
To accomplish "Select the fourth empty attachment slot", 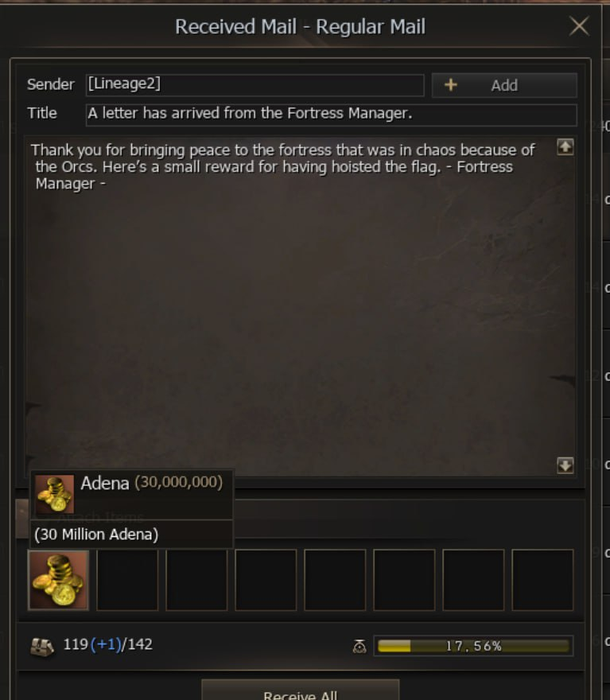I will [335, 580].
